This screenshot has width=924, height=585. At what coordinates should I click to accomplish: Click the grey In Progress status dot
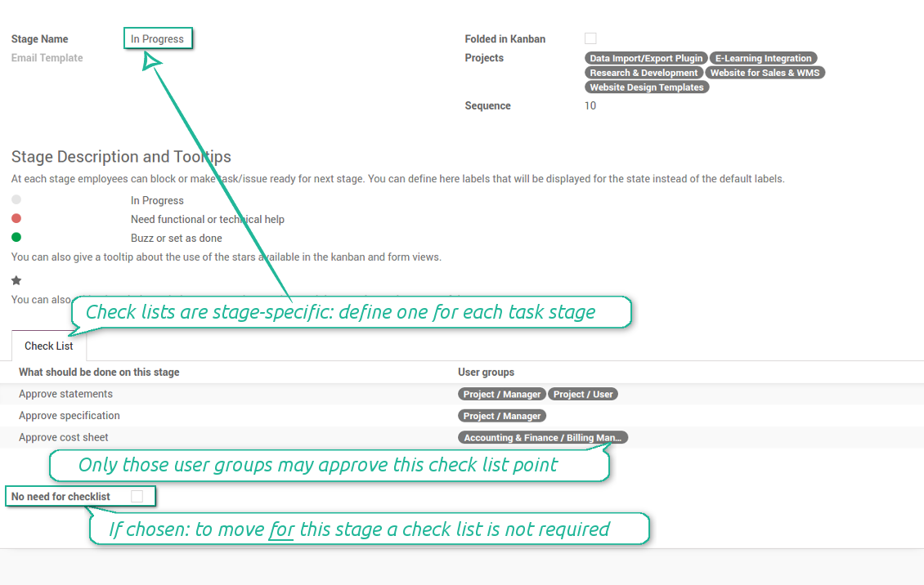(x=16, y=200)
